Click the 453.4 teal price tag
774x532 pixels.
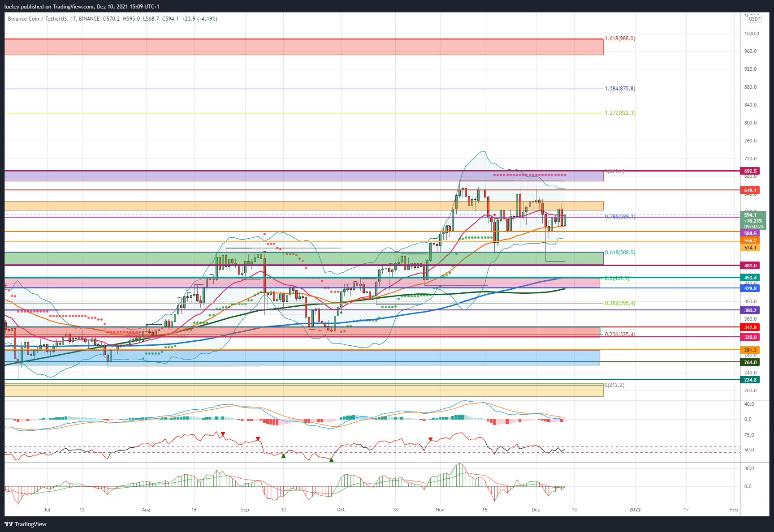[750, 278]
